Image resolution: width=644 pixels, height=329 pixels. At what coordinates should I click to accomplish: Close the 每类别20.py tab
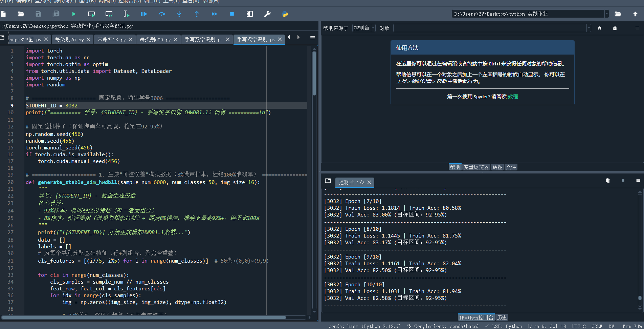88,39
